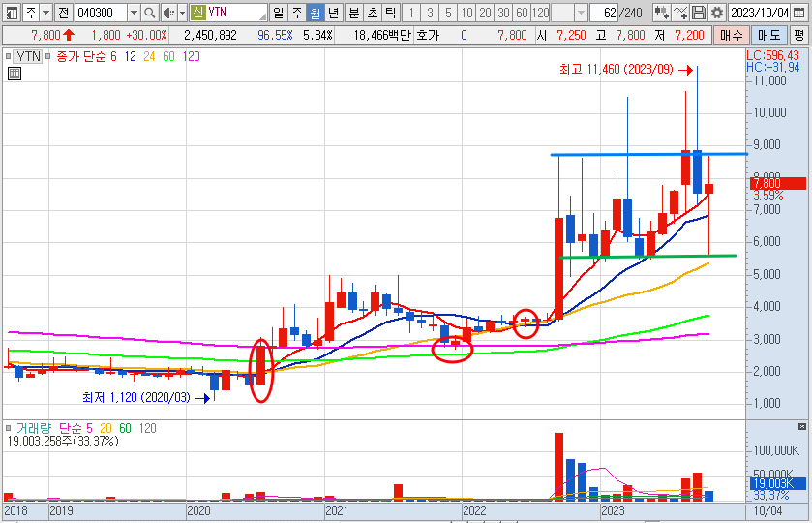This screenshot has height=523, width=812.
Task: Click the candle count field showing 62
Action: (x=604, y=13)
